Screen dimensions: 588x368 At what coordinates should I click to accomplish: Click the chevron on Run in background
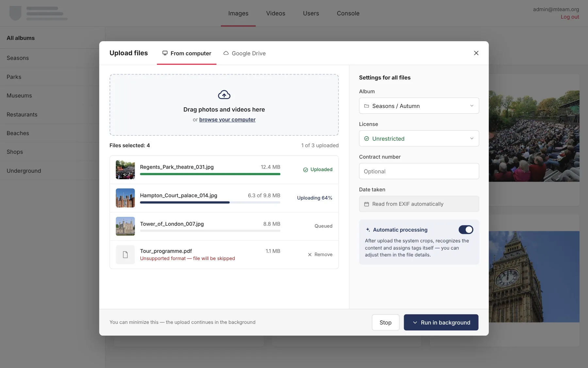point(415,323)
